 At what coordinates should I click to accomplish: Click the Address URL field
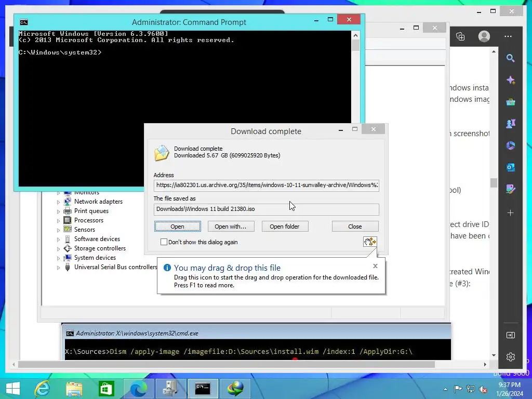click(267, 185)
